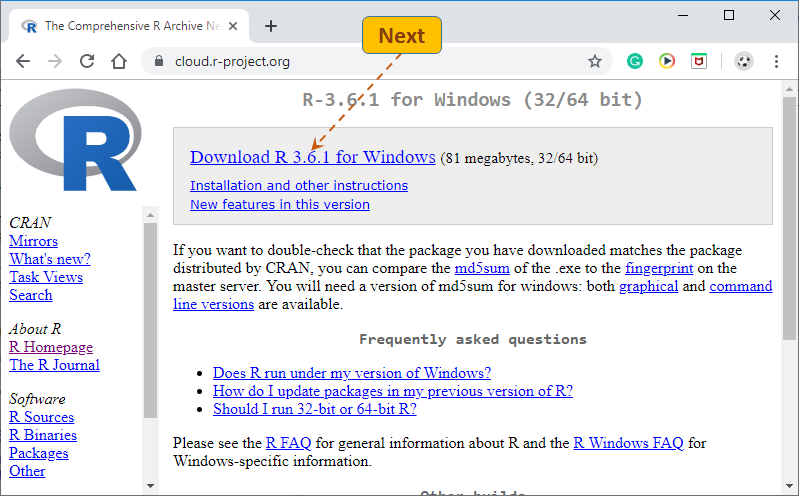Open the R Windows FAQ link
The height and width of the screenshot is (496, 799).
pos(628,442)
